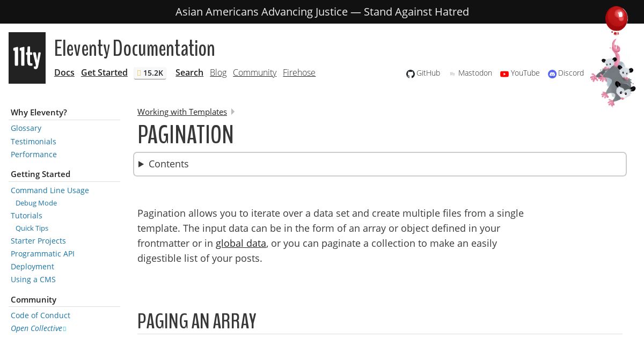Open the Docs navigation item
This screenshot has width=644, height=338.
pos(64,72)
